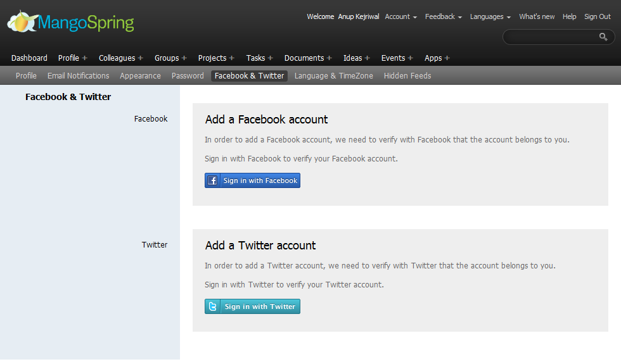Switch to the Language & TimeZone tab

[x=333, y=75]
